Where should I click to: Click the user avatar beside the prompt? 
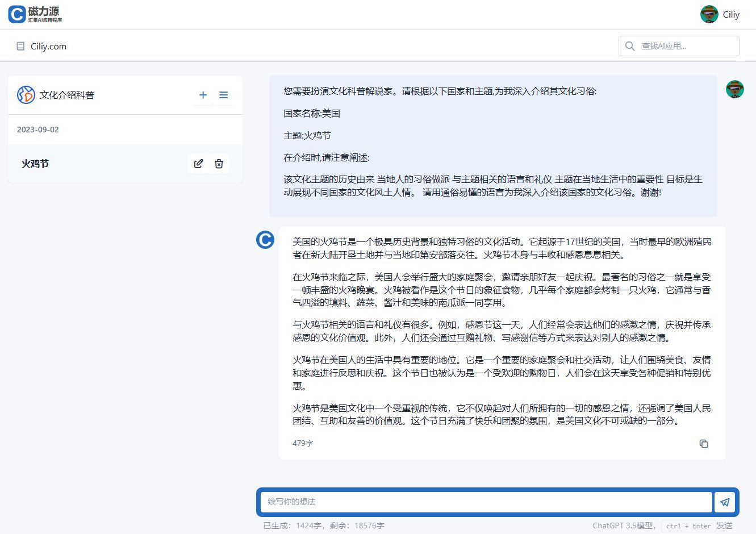[735, 89]
